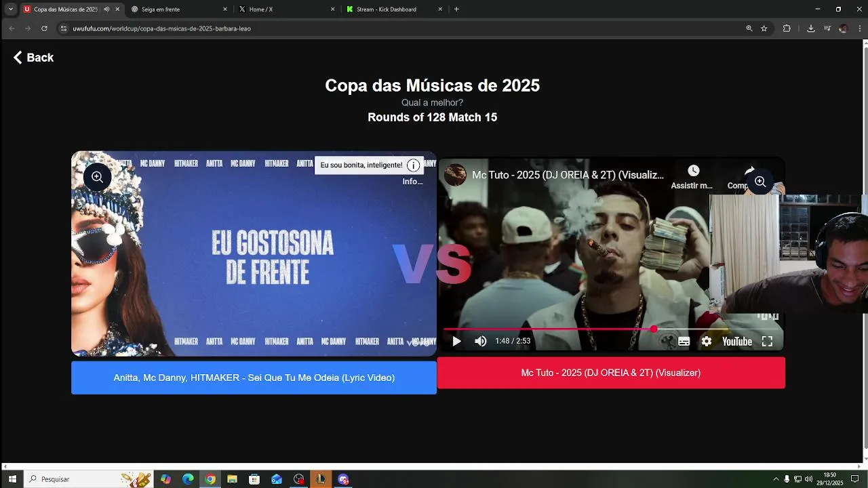
Task: Show hidden system tray icons
Action: pos(776,479)
